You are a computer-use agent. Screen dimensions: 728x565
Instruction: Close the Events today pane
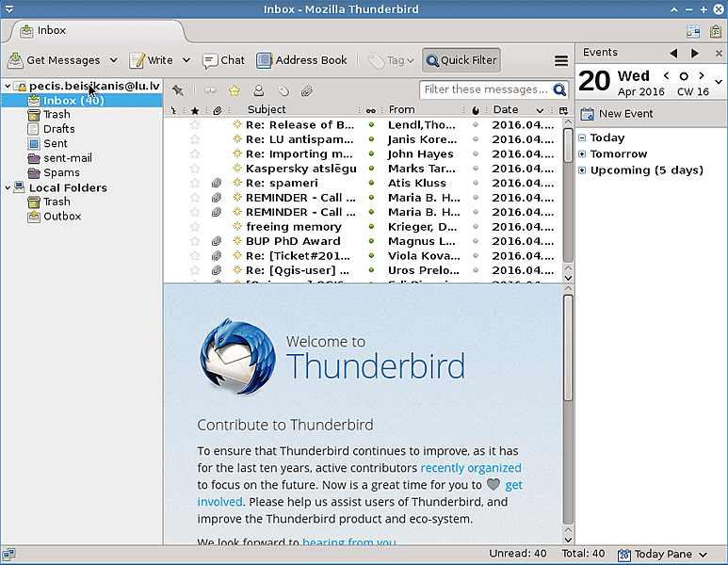click(719, 54)
